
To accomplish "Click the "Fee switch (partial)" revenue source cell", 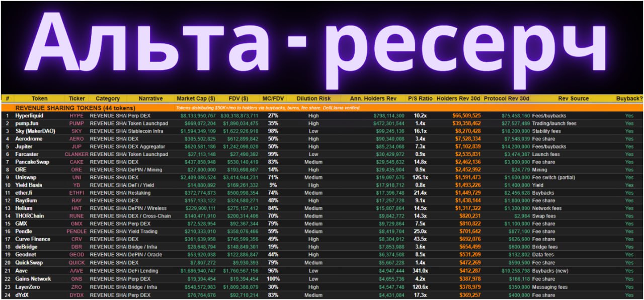I will 554,178.
